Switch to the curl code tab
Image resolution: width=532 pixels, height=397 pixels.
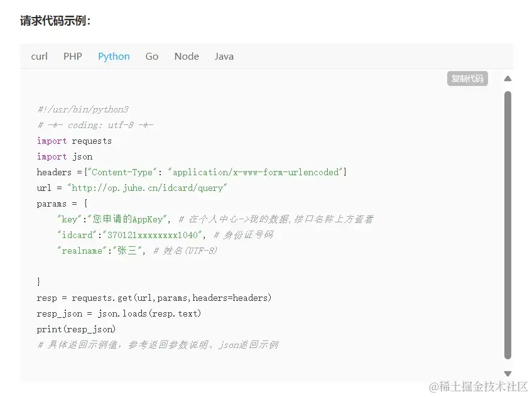pos(40,57)
